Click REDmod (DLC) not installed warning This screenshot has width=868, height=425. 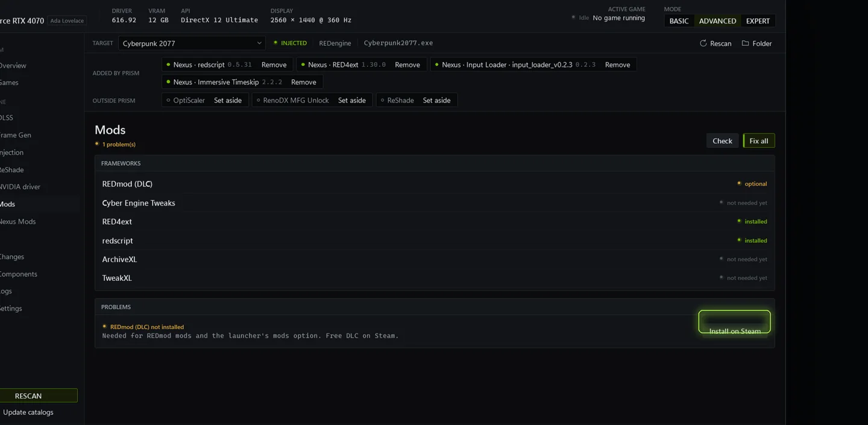pyautogui.click(x=143, y=327)
